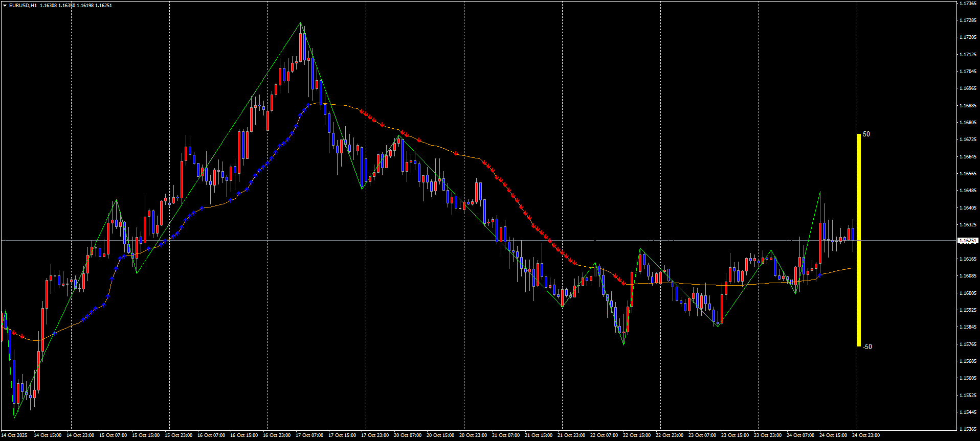Click the zigzag peak on 24 Oct

[x=820, y=192]
